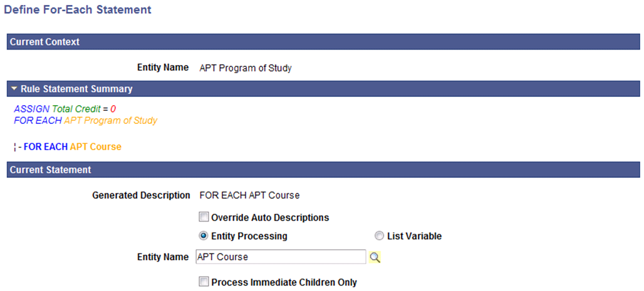Click the Total Credit variable in the summary
Screen dimensions: 644x291
point(76,109)
